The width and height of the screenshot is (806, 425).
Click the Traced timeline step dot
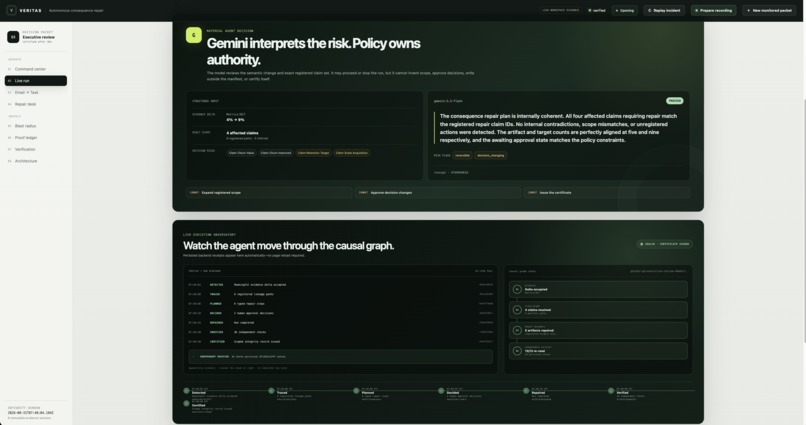point(271,391)
